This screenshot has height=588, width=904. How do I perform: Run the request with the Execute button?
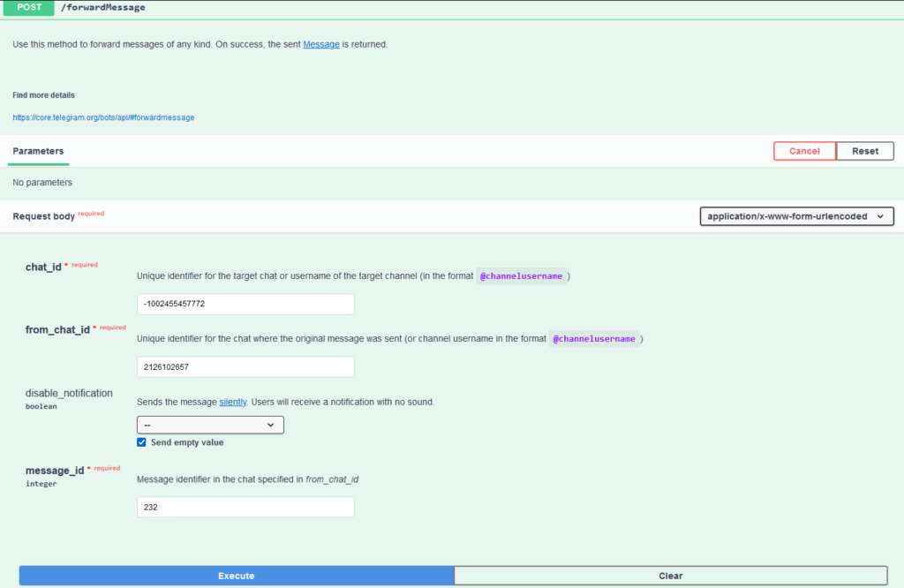pos(237,576)
